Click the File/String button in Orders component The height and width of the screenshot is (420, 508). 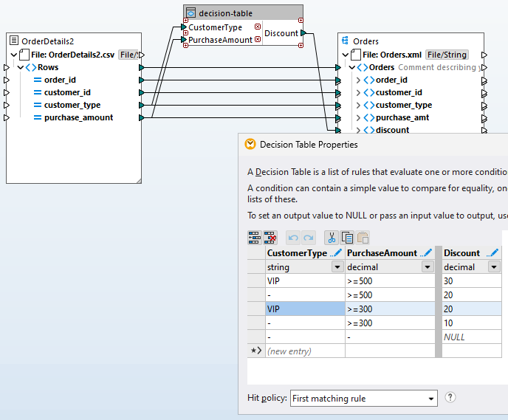[x=447, y=55]
